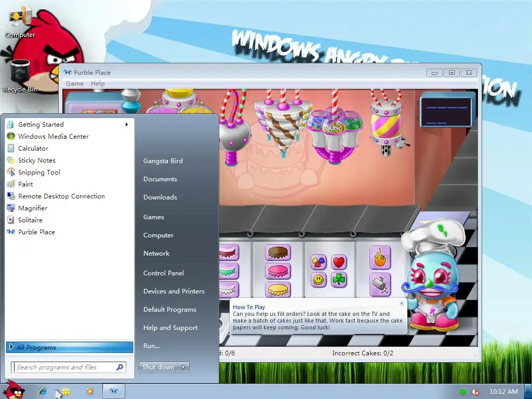Maximize the Purble Place window

[x=451, y=72]
